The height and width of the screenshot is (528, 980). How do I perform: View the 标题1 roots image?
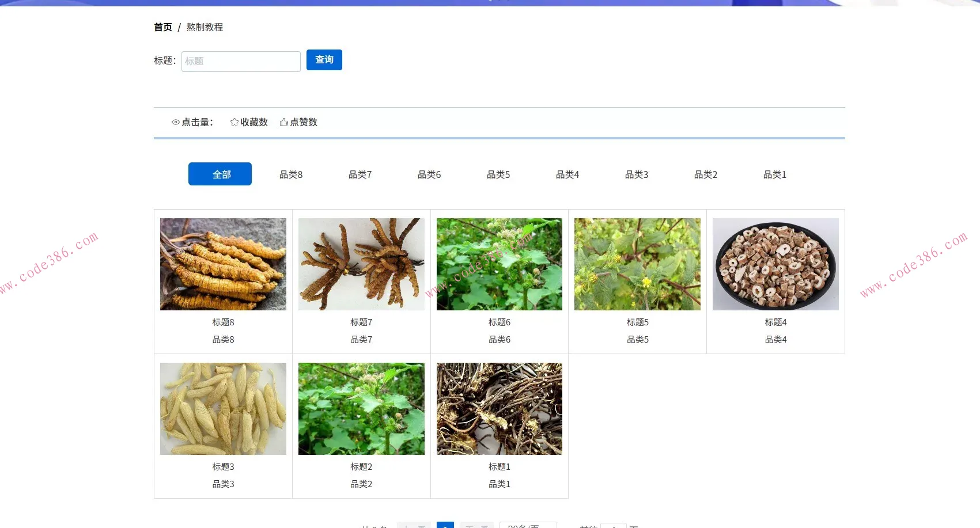pos(499,408)
